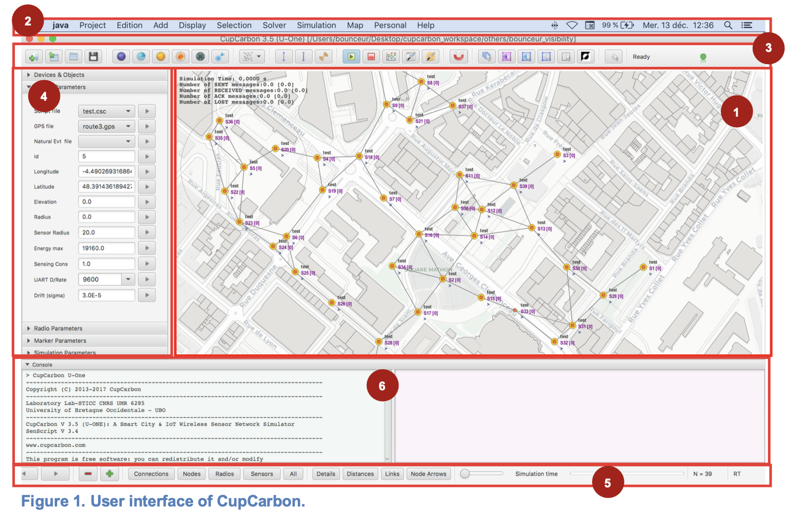Click the green plus icon in bottom bar

109,474
